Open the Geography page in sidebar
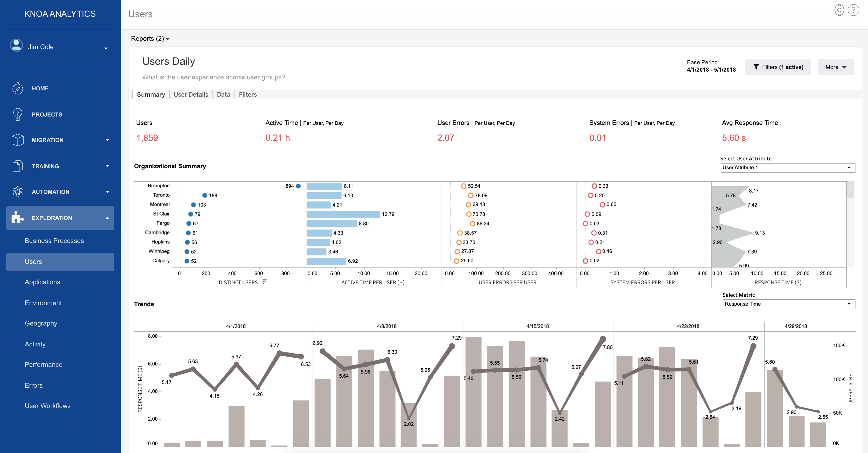Screen dimensions: 868x453 [41, 323]
